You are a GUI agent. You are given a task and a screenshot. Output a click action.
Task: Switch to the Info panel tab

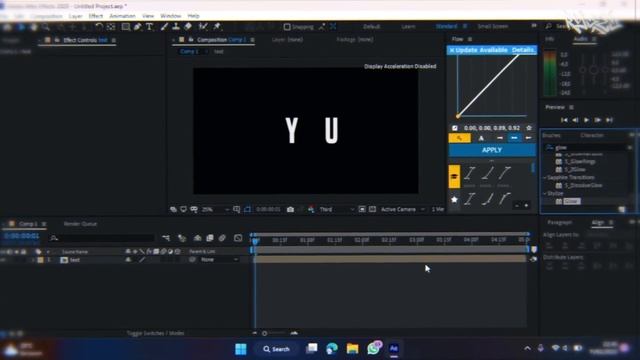549,39
